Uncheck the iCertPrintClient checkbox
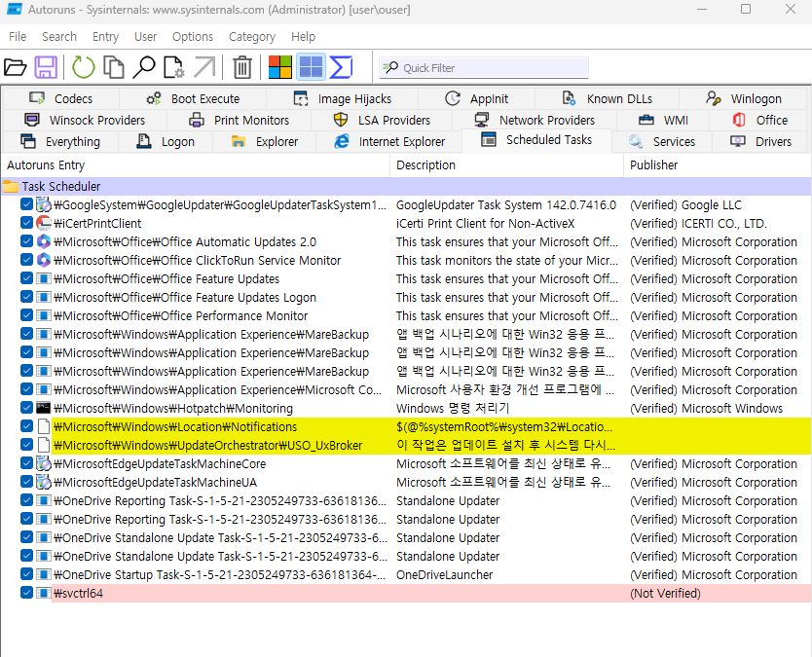This screenshot has width=812, height=657. tap(27, 223)
